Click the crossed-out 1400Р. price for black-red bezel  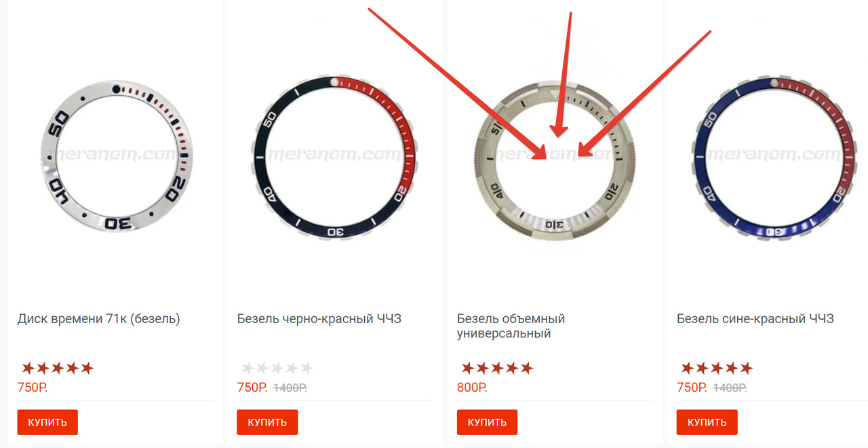point(290,388)
